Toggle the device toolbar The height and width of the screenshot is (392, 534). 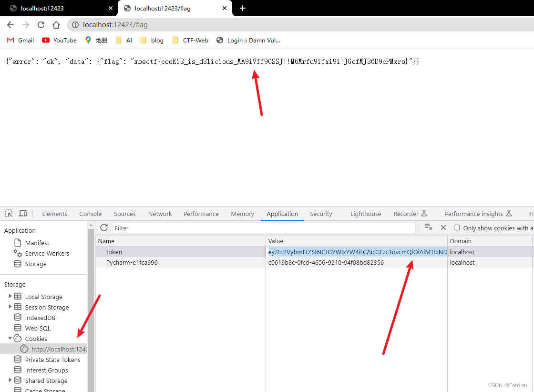pos(23,214)
